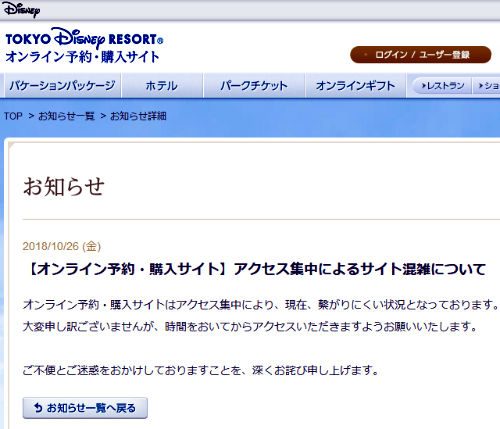Click the Disney logo in top bar
500x429 pixels.
(21, 10)
